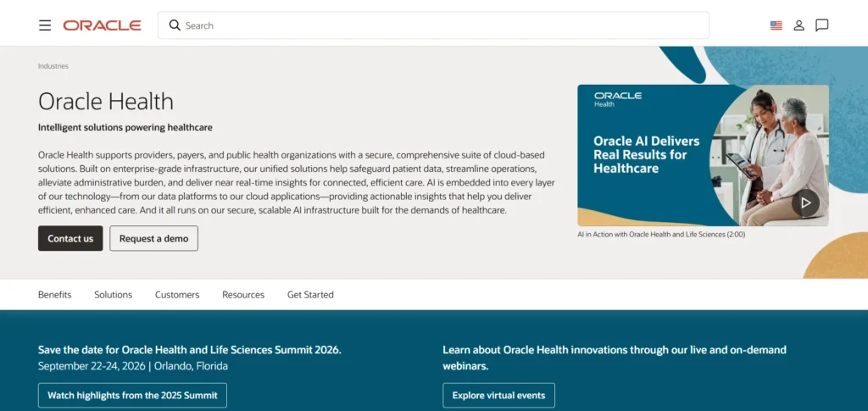868x411 pixels.
Task: Open the account profile icon
Action: click(x=798, y=25)
